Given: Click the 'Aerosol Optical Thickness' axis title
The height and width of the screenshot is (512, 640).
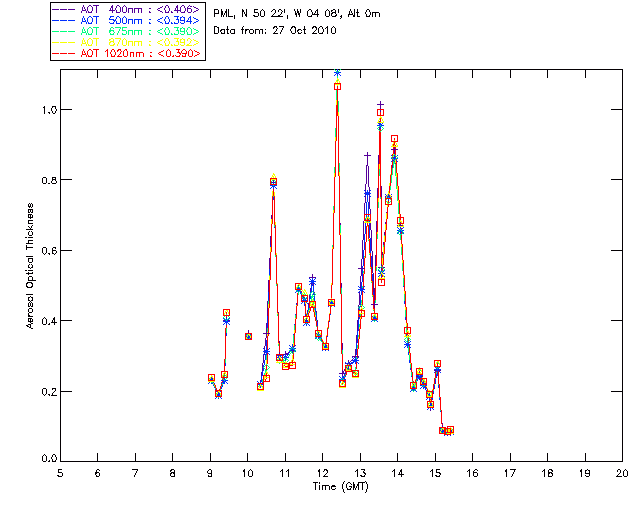Looking at the screenshot, I should [30, 266].
